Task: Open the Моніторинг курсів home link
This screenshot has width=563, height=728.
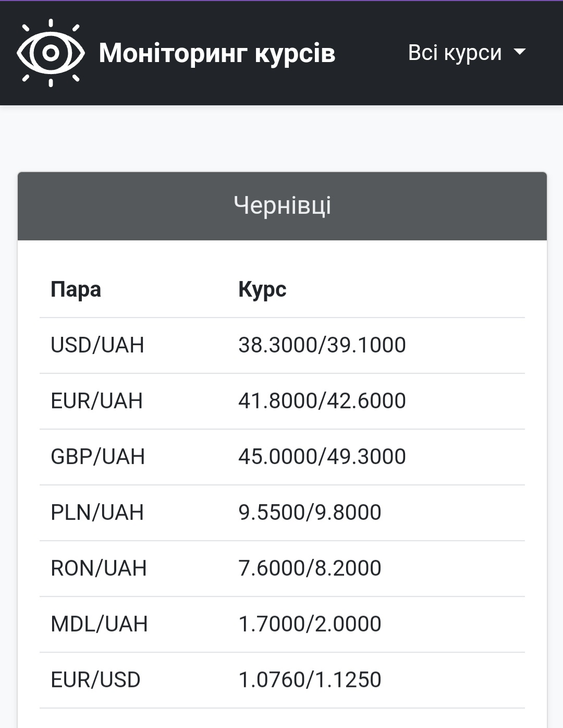Action: (x=217, y=53)
